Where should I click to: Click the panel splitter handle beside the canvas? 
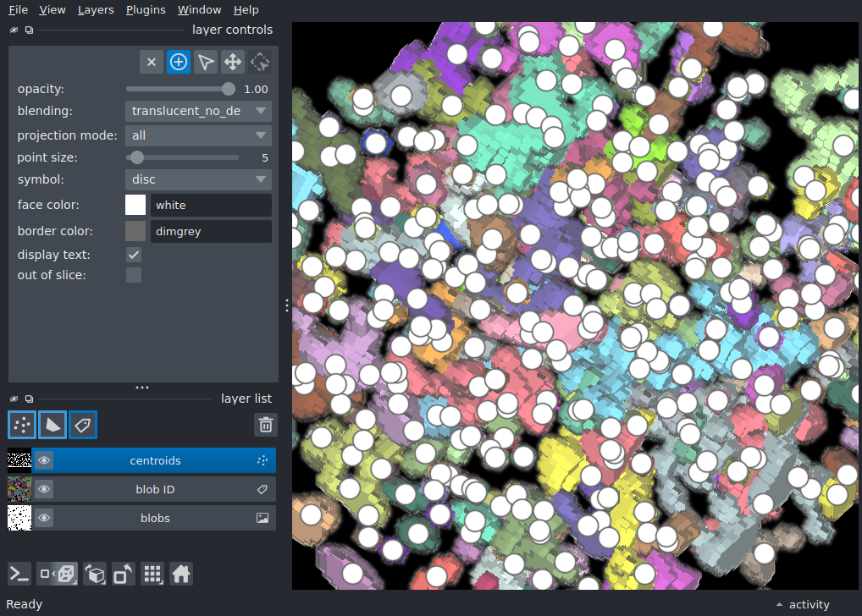pos(287,305)
